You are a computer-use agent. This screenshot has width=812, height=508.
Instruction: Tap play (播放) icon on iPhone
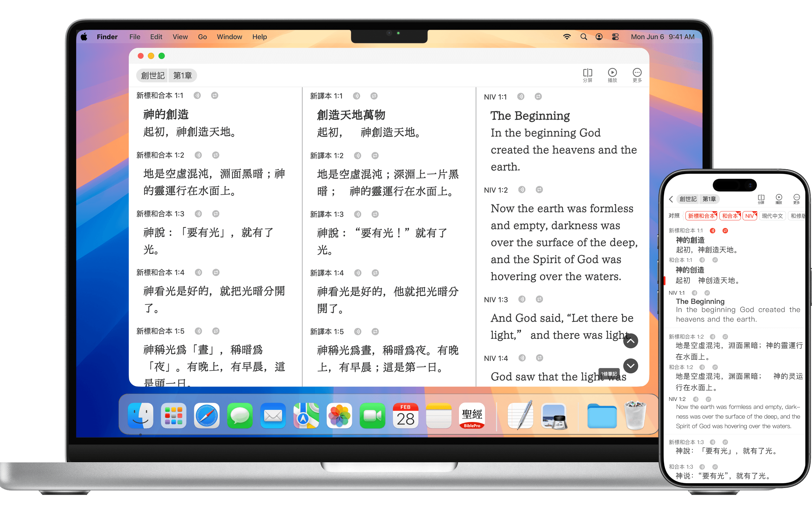pyautogui.click(x=779, y=199)
